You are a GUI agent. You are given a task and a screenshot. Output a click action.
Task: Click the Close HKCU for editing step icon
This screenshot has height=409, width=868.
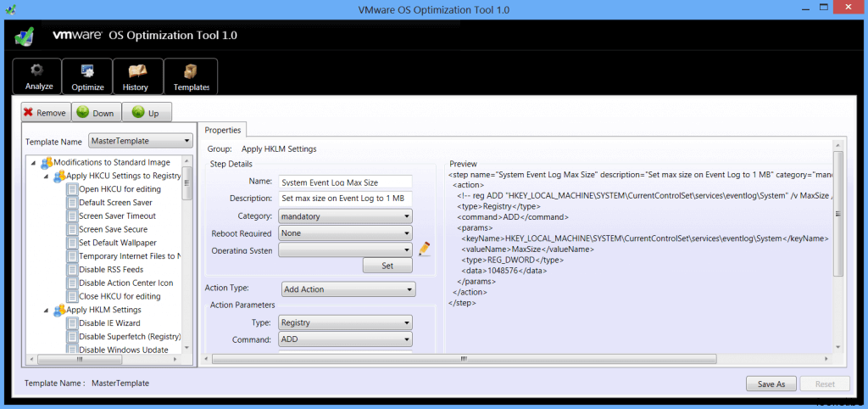pyautogui.click(x=71, y=296)
